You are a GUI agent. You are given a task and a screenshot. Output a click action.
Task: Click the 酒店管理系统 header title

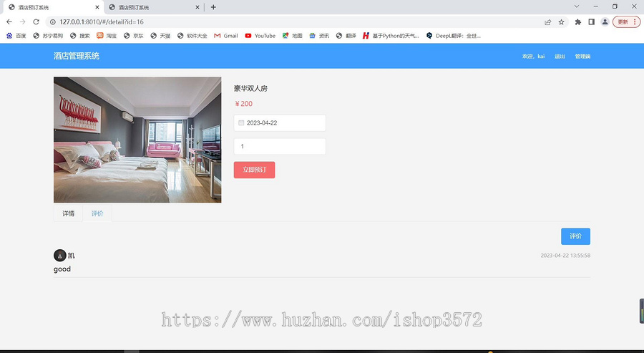tap(77, 56)
